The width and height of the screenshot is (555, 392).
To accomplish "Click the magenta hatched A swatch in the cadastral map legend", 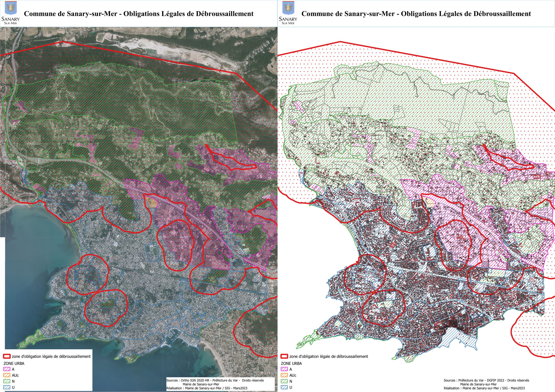I will (284, 369).
